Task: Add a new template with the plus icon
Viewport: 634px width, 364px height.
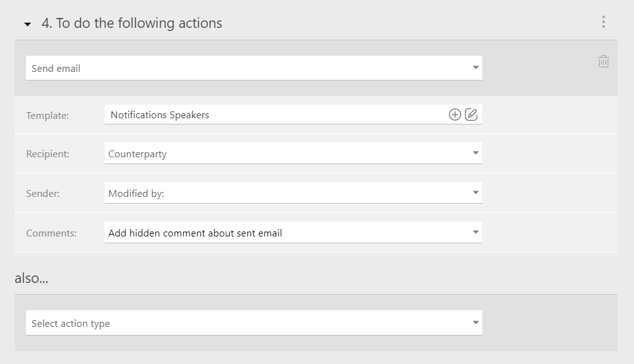Action: pyautogui.click(x=455, y=115)
